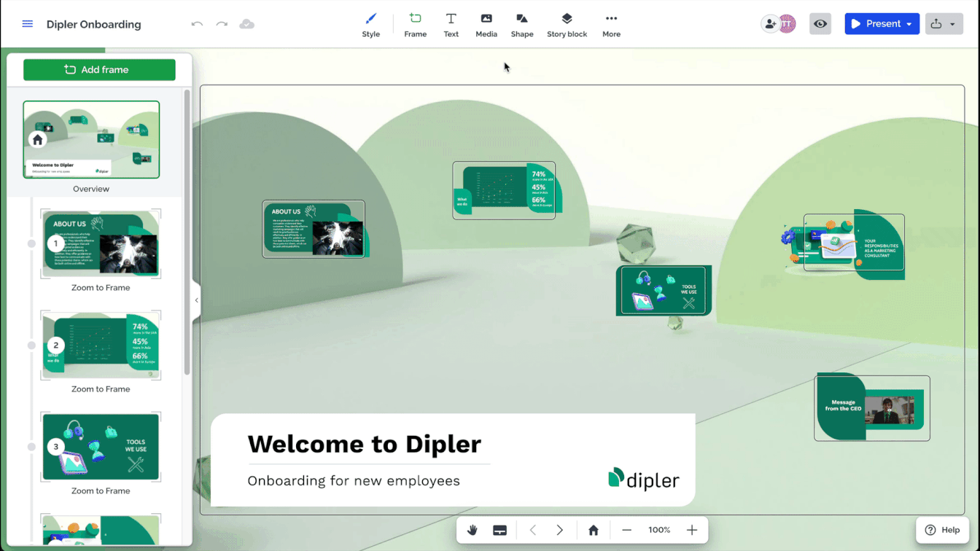
Task: Check the cloud save status icon
Action: click(x=247, y=24)
